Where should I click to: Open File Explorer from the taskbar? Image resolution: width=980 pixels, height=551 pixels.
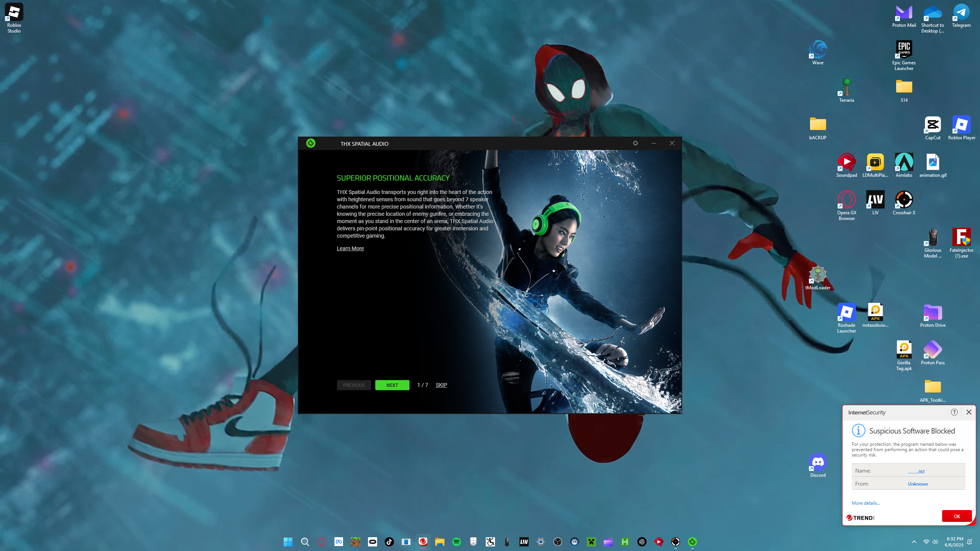tap(439, 542)
